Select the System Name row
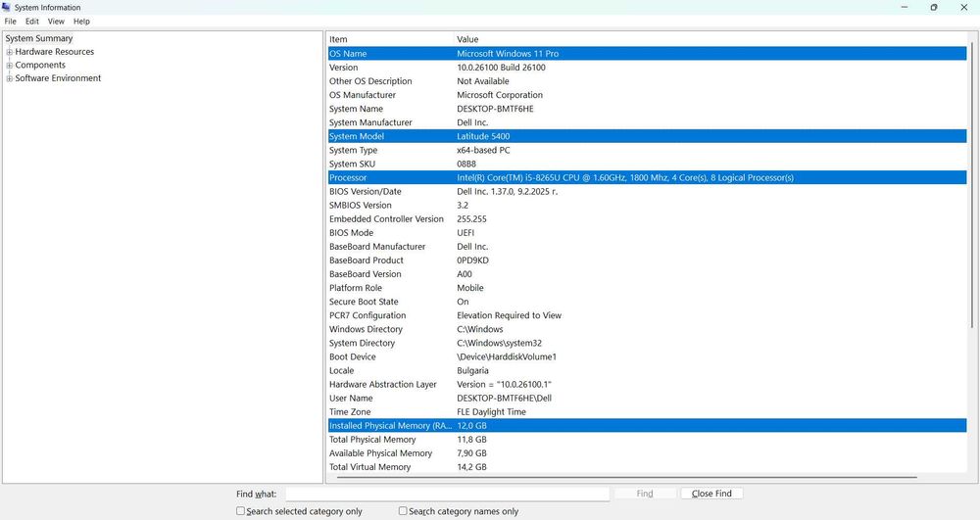This screenshot has width=980, height=520. (x=648, y=109)
